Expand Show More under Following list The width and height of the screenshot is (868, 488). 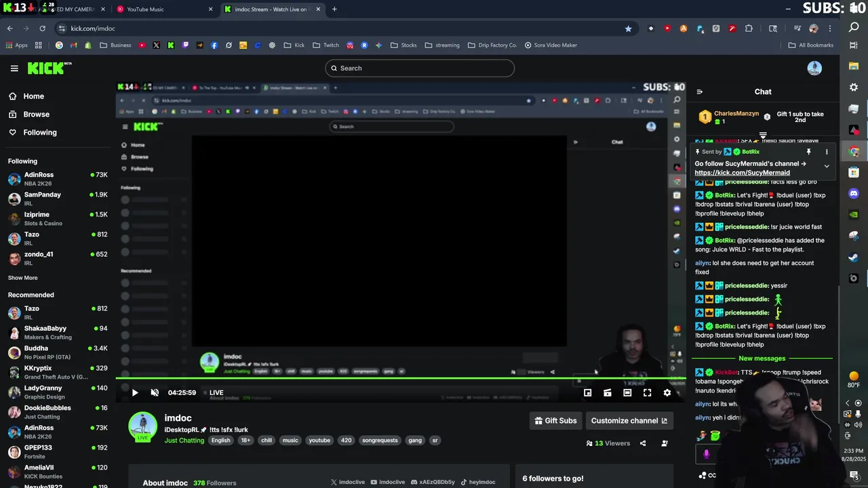(22, 278)
